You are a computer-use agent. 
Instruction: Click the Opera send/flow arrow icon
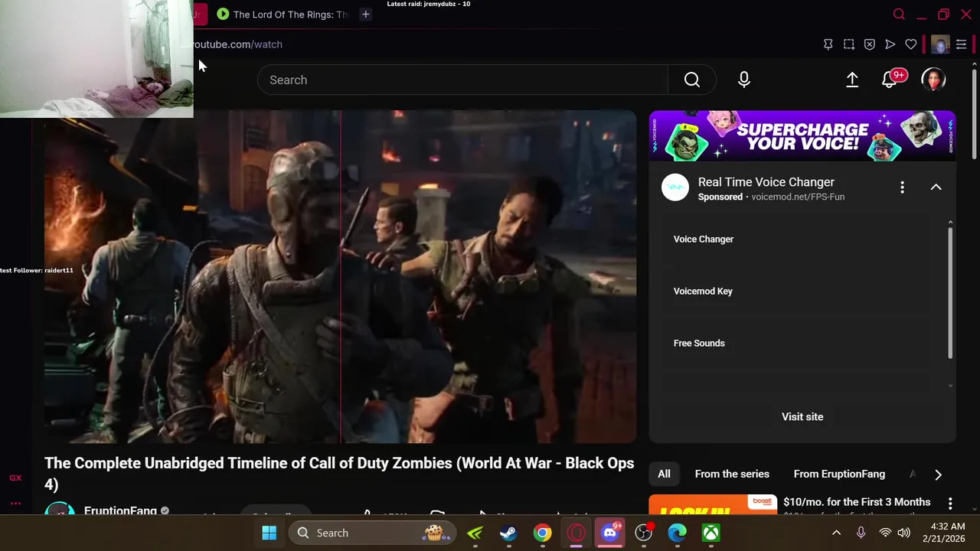890,44
